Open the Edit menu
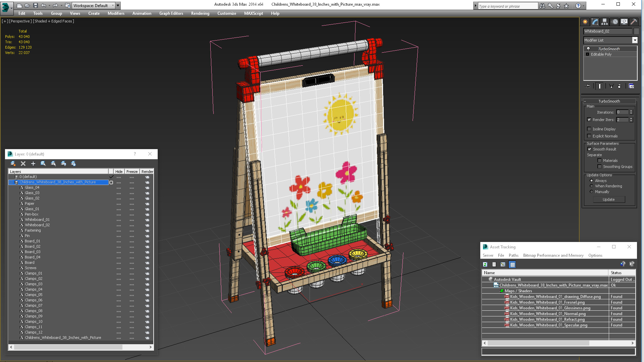This screenshot has width=644, height=362. [x=22, y=13]
